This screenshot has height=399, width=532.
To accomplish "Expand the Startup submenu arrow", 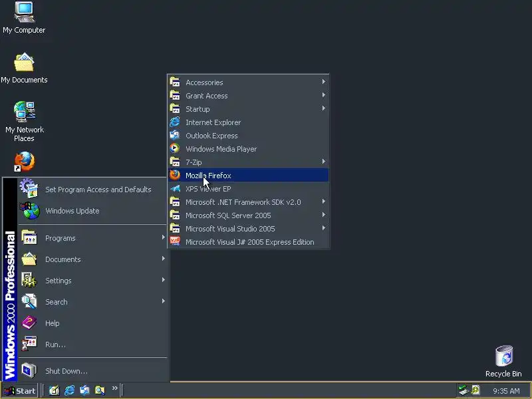I will (x=324, y=108).
